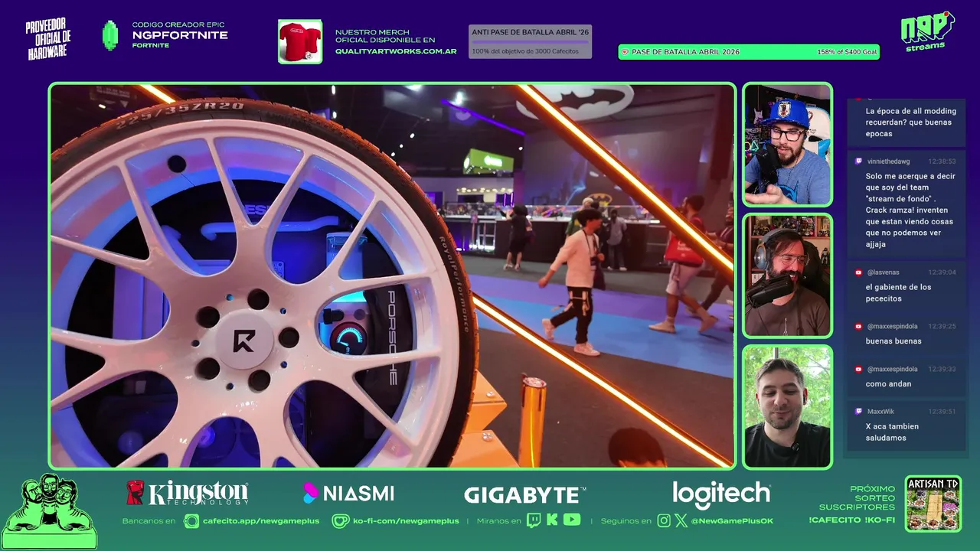
Task: Click 'Nuestro merch oficial disponible en' text
Action: point(385,36)
